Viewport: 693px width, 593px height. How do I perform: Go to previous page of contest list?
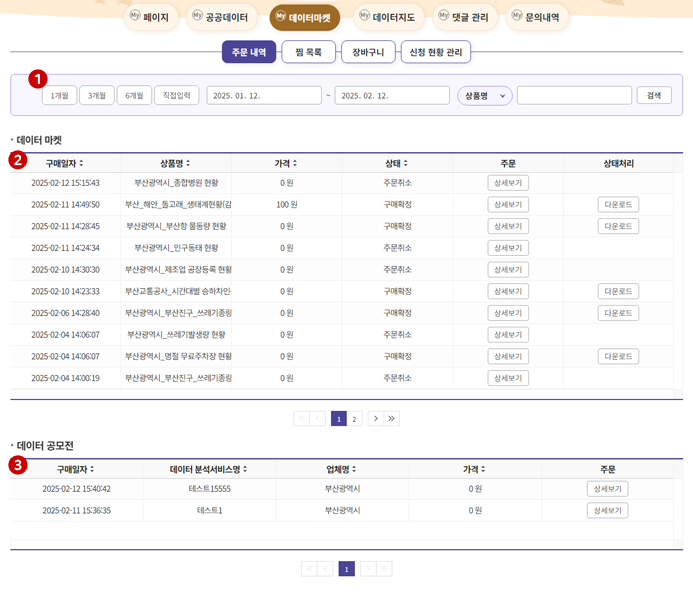[325, 569]
